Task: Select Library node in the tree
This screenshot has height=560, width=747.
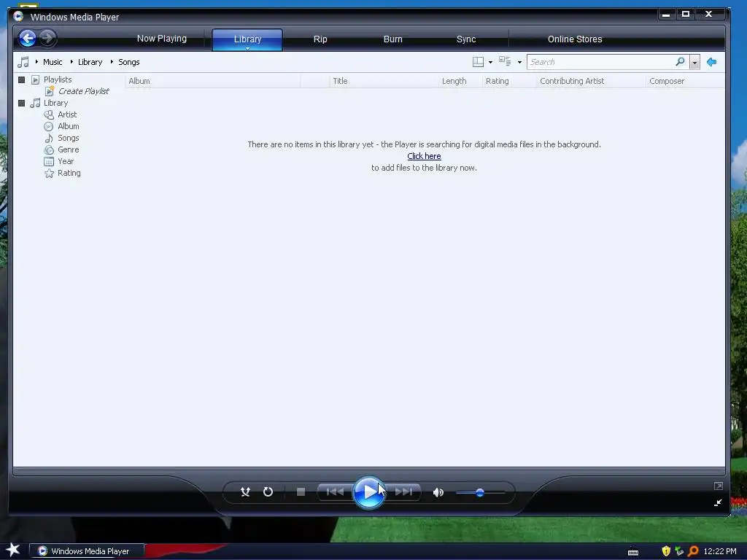Action: click(x=55, y=103)
